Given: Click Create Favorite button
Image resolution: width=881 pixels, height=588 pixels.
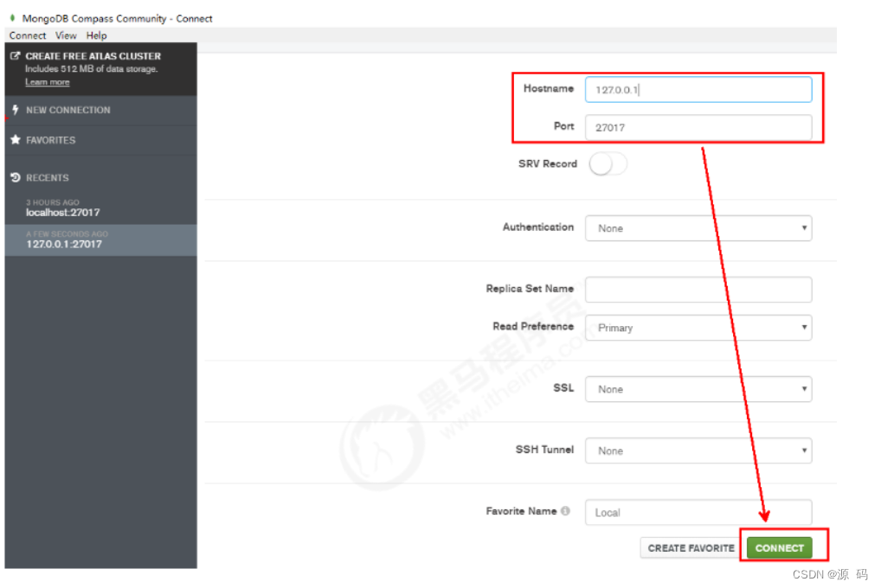Looking at the screenshot, I should [x=691, y=547].
